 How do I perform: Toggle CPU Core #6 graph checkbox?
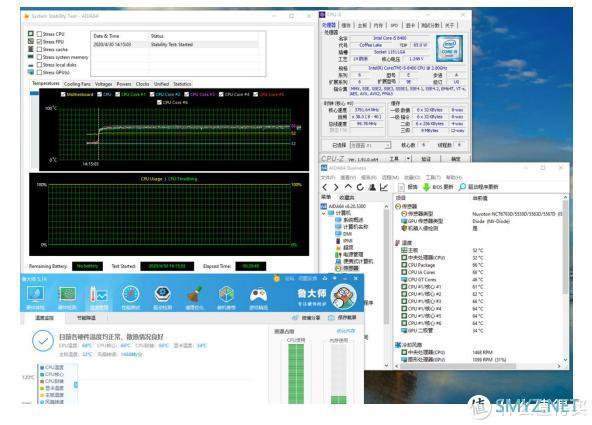tap(159, 102)
